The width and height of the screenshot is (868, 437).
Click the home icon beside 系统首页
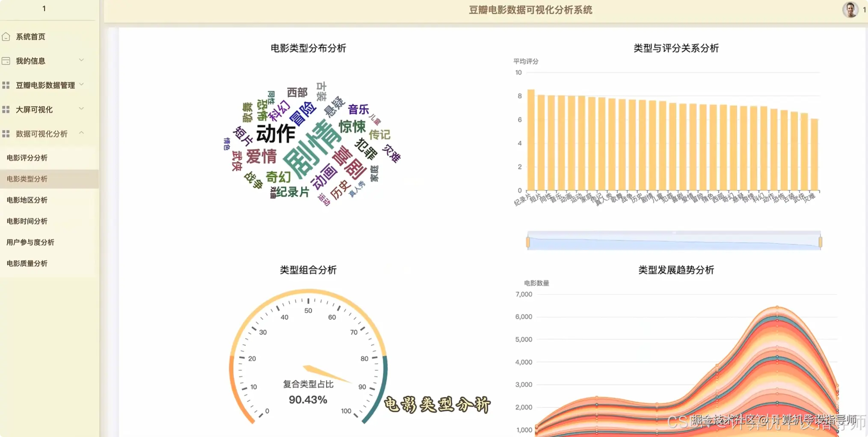click(6, 36)
